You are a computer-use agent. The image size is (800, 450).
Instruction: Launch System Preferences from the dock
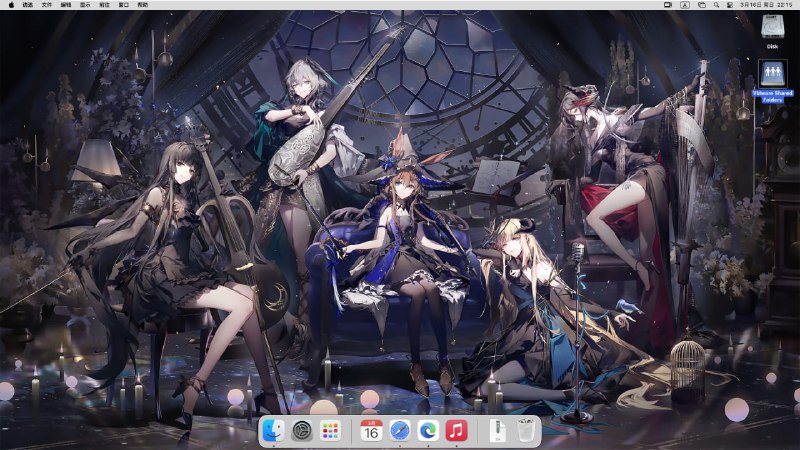pos(301,431)
